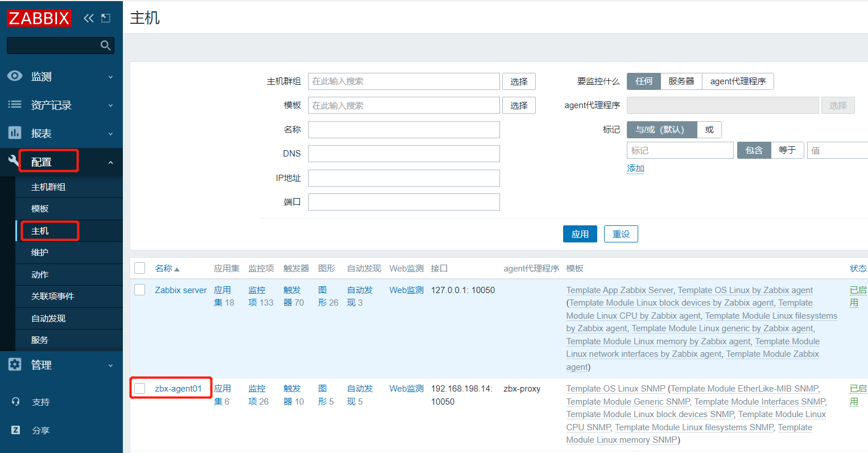Open Template App Zabbix Server link
868x453 pixels.
[619, 290]
